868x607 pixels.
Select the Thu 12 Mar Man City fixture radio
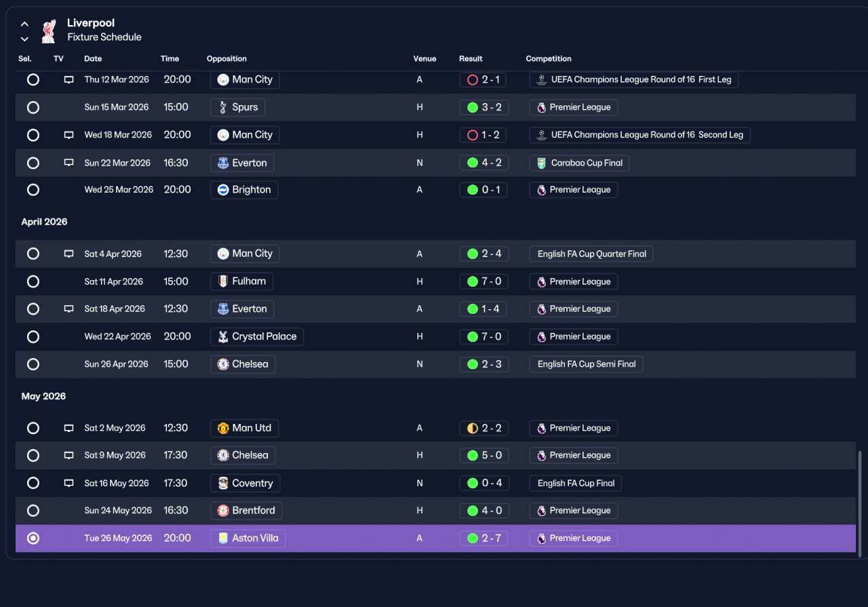click(x=33, y=80)
